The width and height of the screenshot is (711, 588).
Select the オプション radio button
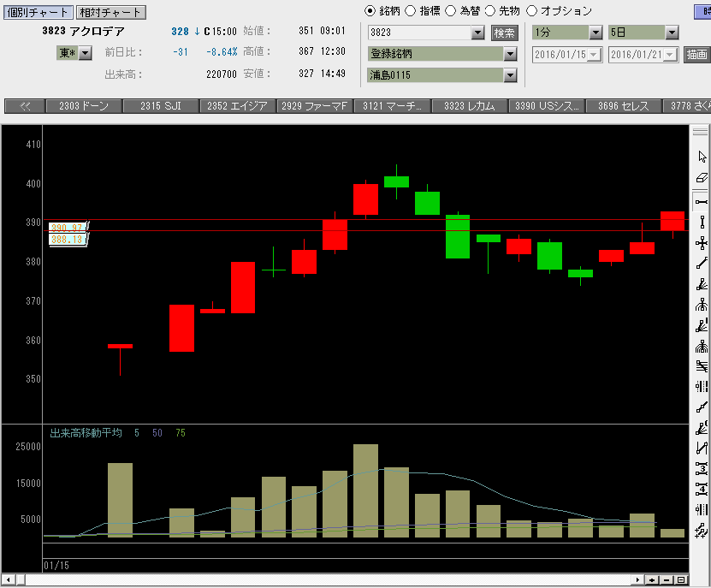(x=531, y=11)
